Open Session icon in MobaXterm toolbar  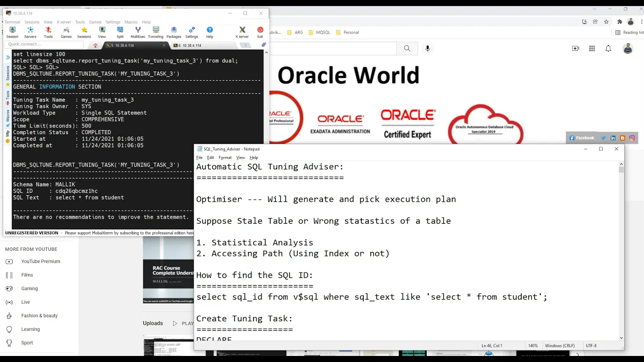click(12, 33)
